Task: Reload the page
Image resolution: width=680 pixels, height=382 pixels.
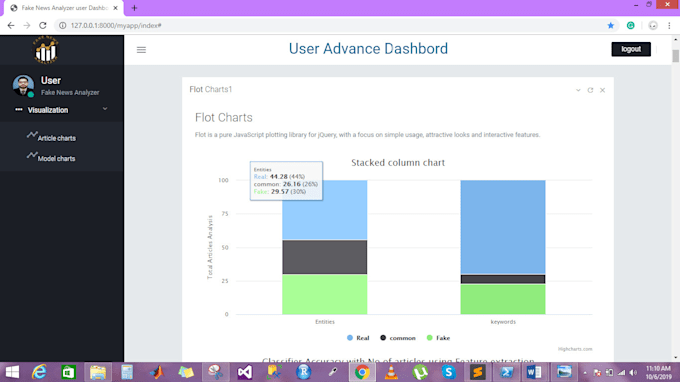Action: tap(42, 26)
